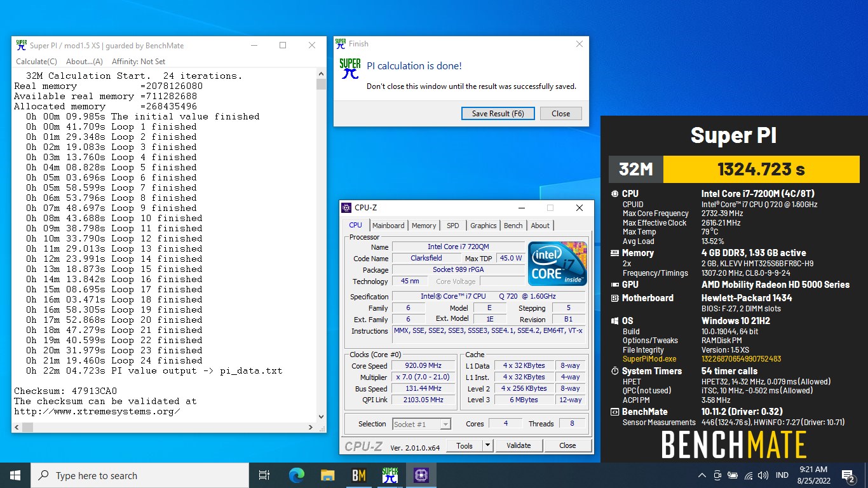This screenshot has width=868, height=488.
Task: Open network status tray icon
Action: 748,475
